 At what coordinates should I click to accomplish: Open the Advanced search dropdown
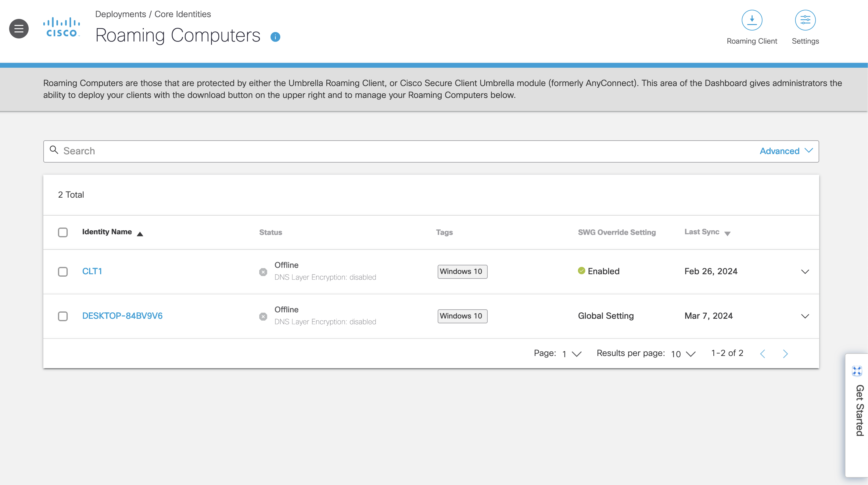[x=786, y=151]
